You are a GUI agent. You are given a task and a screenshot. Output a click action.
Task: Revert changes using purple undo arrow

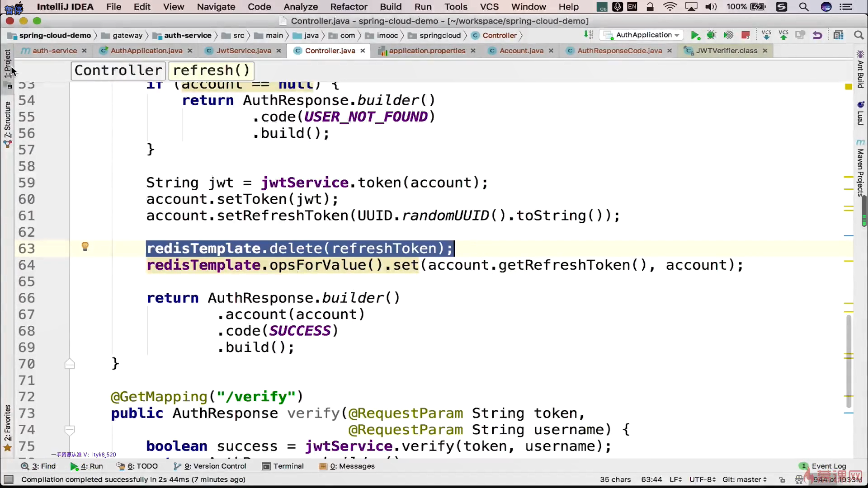817,35
